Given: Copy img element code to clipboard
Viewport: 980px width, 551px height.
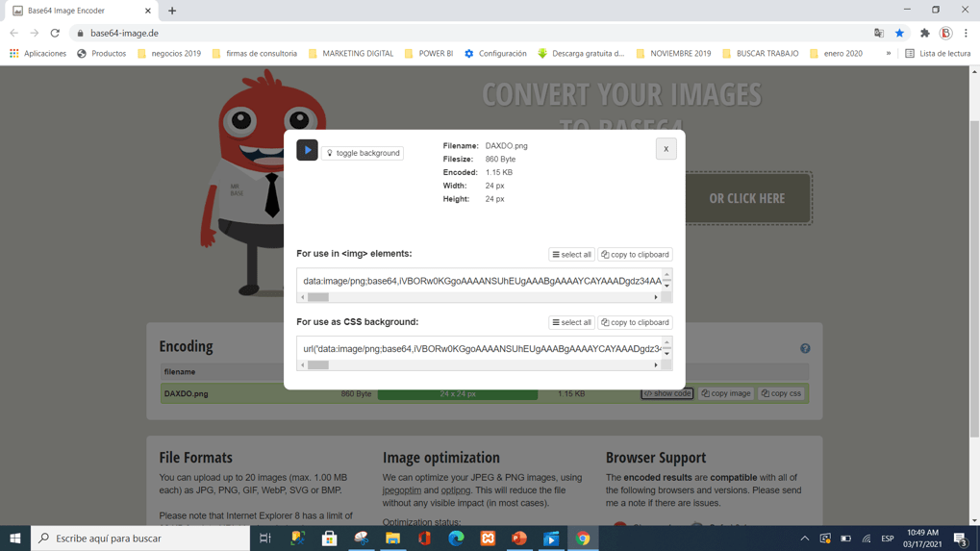Looking at the screenshot, I should (x=635, y=255).
